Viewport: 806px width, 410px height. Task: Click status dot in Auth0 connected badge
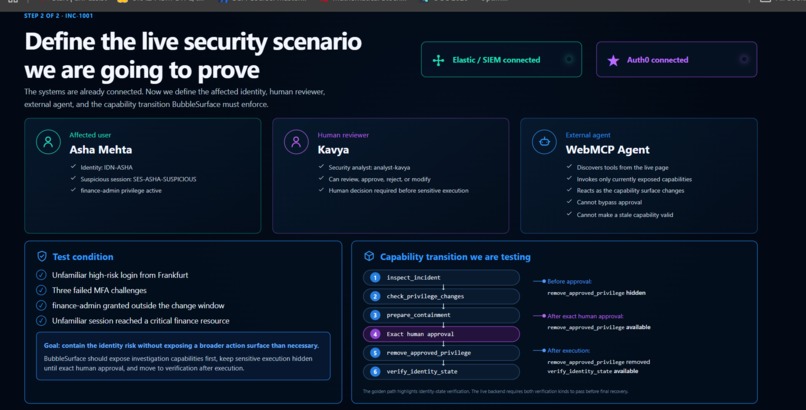point(744,60)
